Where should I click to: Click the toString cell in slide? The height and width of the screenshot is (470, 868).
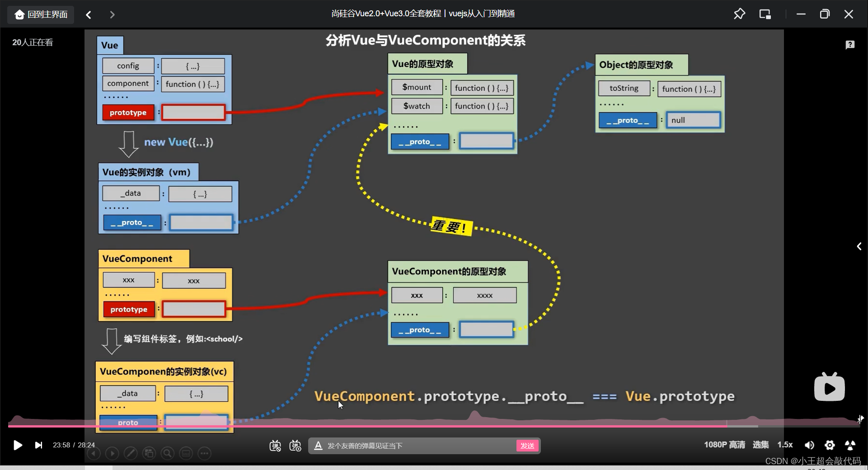click(624, 89)
